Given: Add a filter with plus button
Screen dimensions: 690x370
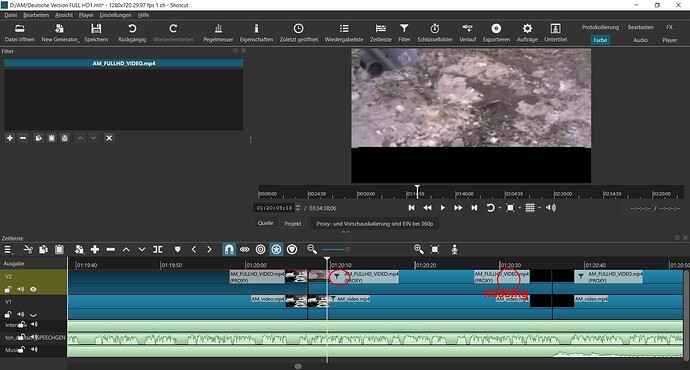Looking at the screenshot, I should 10,138.
